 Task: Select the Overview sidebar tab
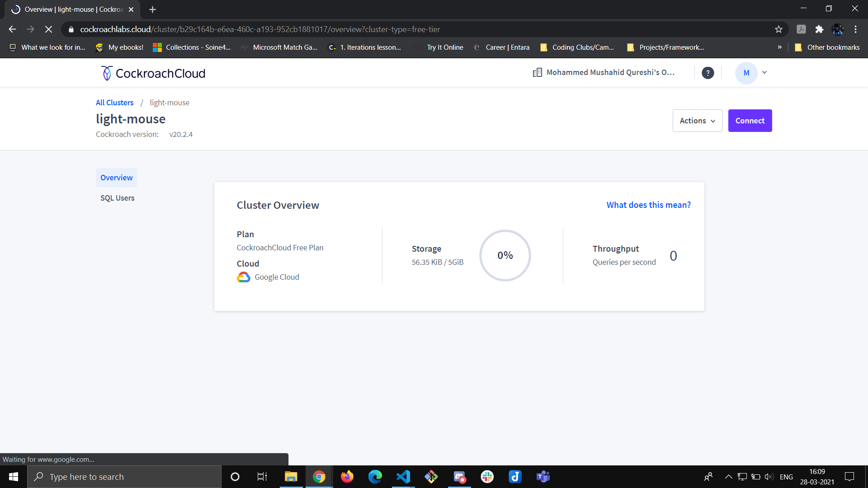click(x=116, y=178)
